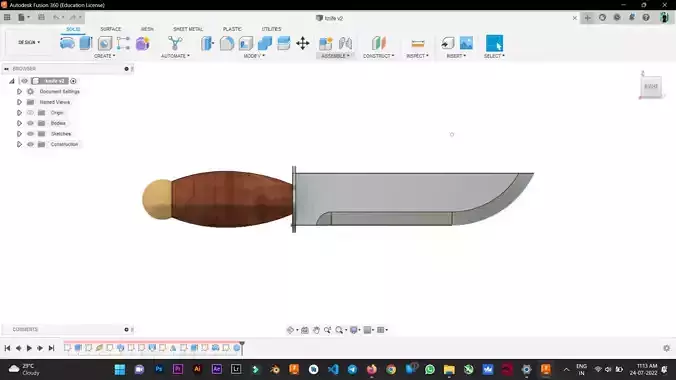
Task: Toggle visibility of the knife v2 root component
Action: click(x=24, y=81)
